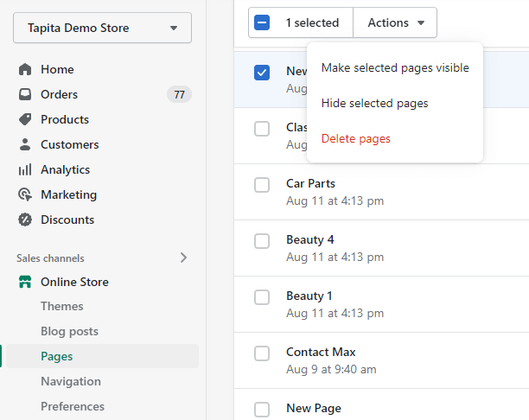Deselect all using the 1 selected checkbox
The width and height of the screenshot is (529, 420).
point(263,22)
